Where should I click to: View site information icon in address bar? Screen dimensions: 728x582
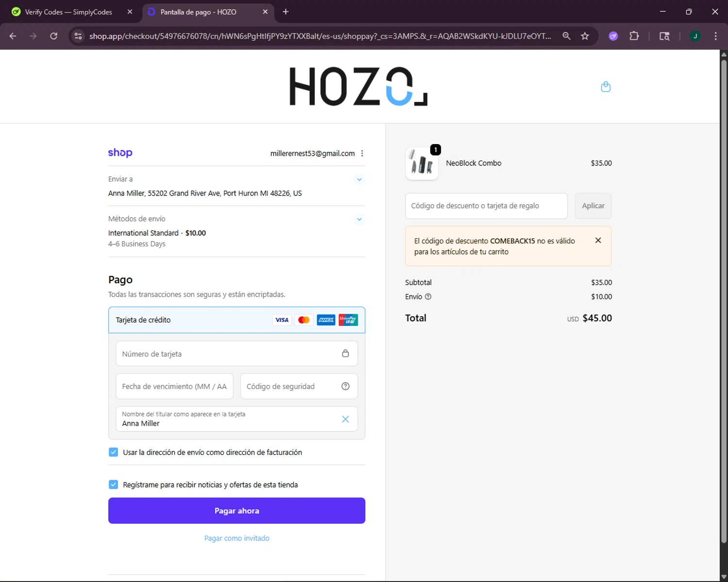click(x=78, y=36)
